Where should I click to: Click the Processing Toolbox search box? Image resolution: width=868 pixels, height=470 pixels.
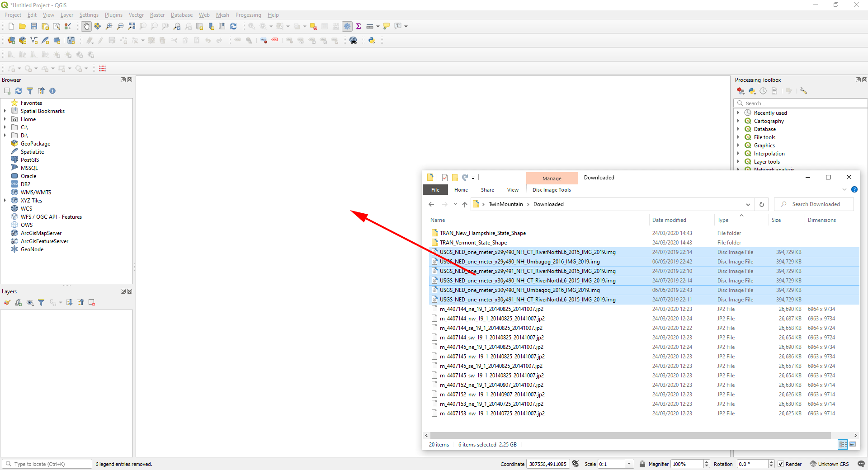800,103
